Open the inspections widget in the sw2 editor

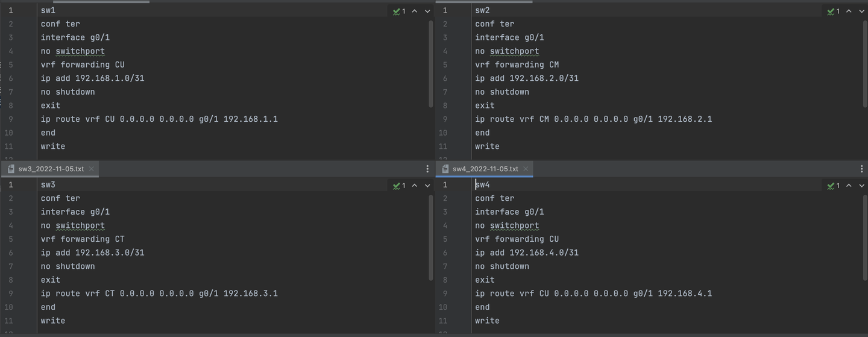tap(833, 11)
